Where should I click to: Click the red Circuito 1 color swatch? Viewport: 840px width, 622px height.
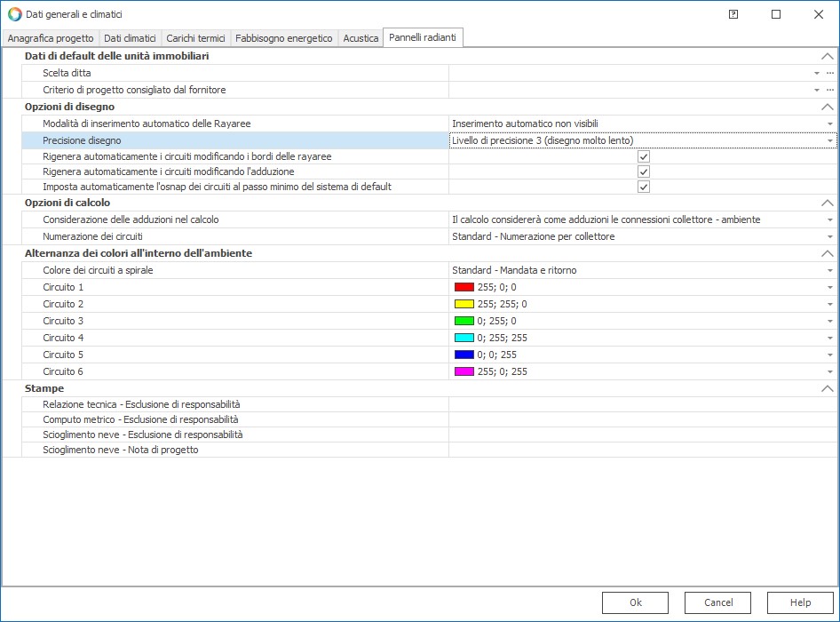point(464,287)
